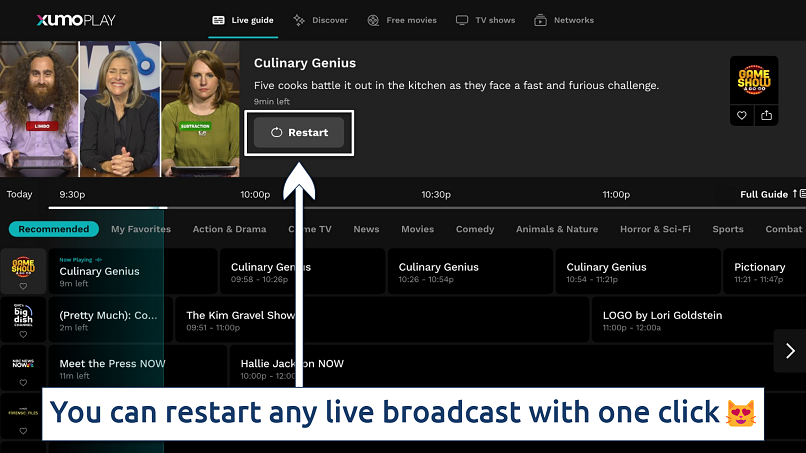Image resolution: width=806 pixels, height=453 pixels.
Task: Open the Full Guide
Action: pos(772,194)
